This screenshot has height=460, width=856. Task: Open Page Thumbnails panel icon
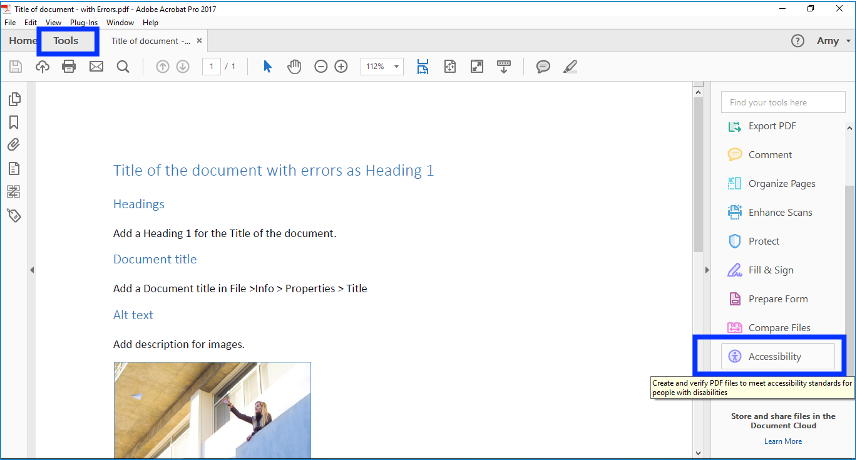[15, 99]
